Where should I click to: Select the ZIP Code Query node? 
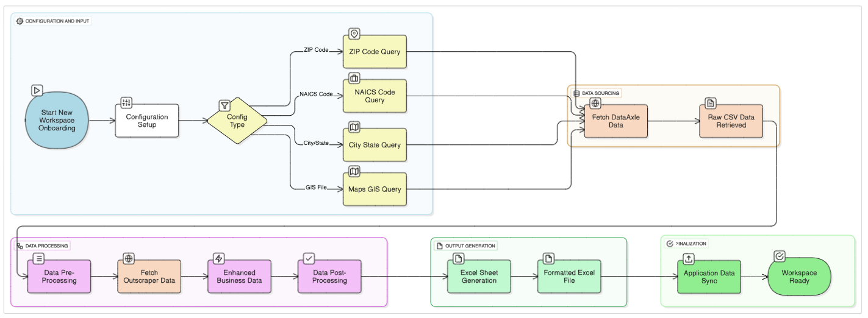point(375,52)
